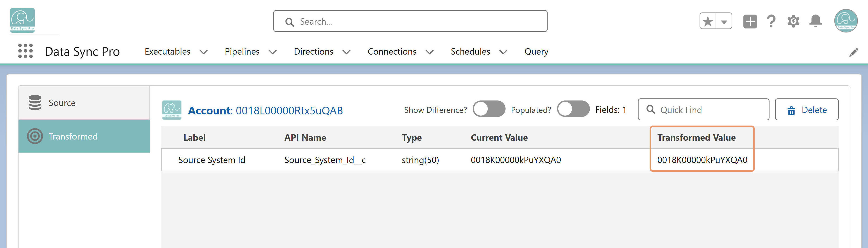Toggle the Show Difference switch
868x248 pixels.
point(489,109)
